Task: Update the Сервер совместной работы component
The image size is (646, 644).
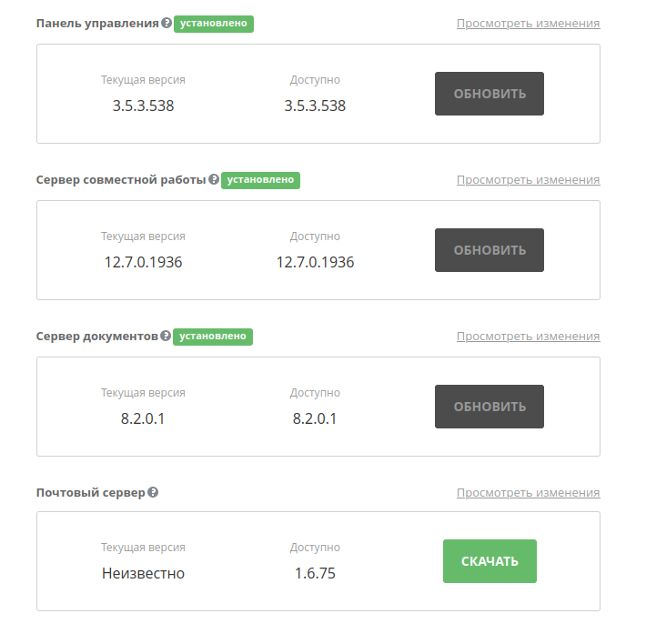Action: tap(490, 250)
